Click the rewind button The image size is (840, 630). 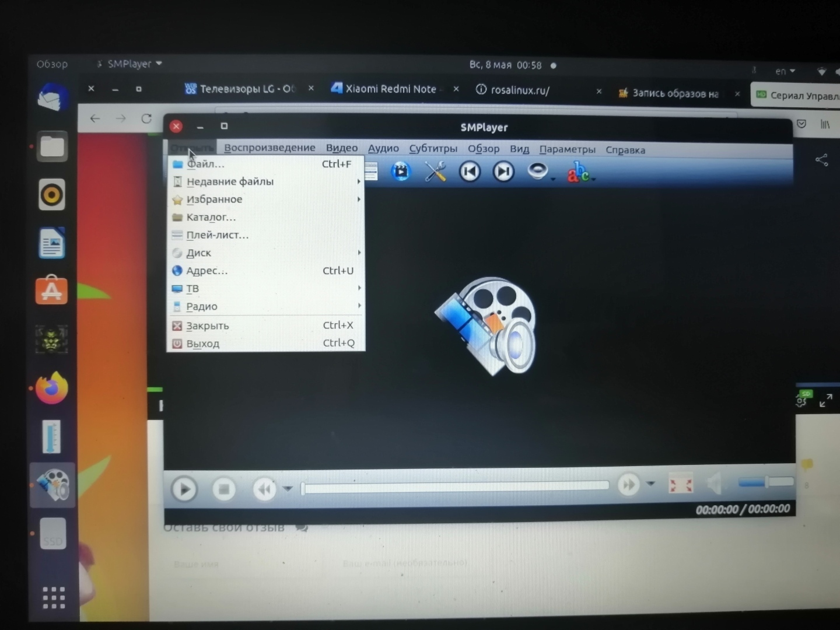pos(264,489)
